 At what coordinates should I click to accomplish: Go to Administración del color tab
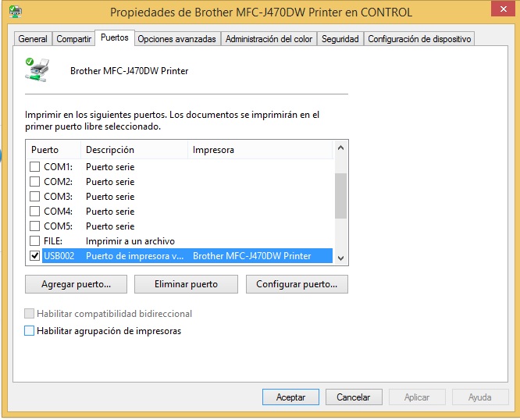269,39
